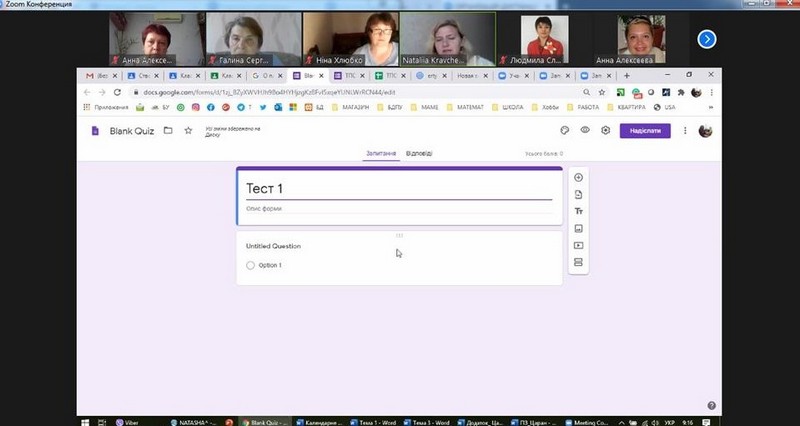The width and height of the screenshot is (800, 426).
Task: Open the USA bookmark
Action: (x=664, y=107)
